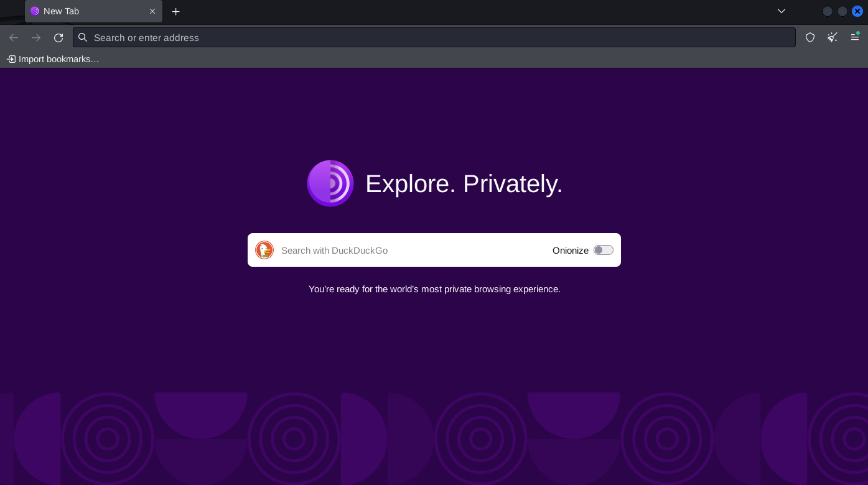This screenshot has height=485, width=868.
Task: Click the magnifying glass in the address bar
Action: click(x=83, y=37)
